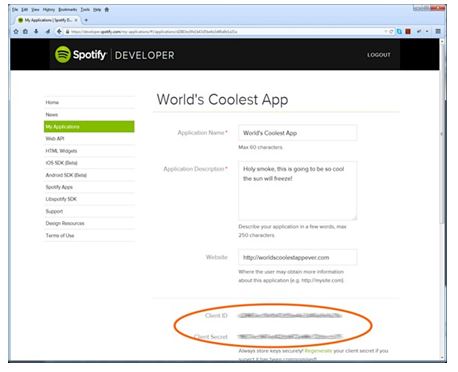Click the pen extension icon in toolbar
Screen dimensions: 458x372
pyautogui.click(x=419, y=31)
